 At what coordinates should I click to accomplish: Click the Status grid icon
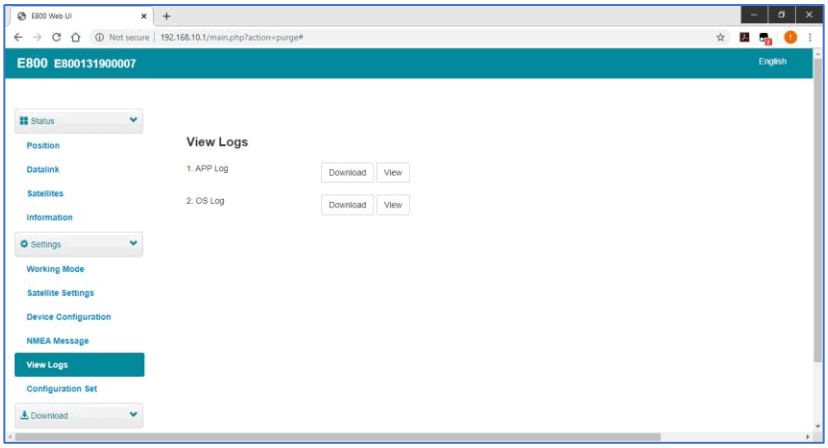click(x=24, y=121)
